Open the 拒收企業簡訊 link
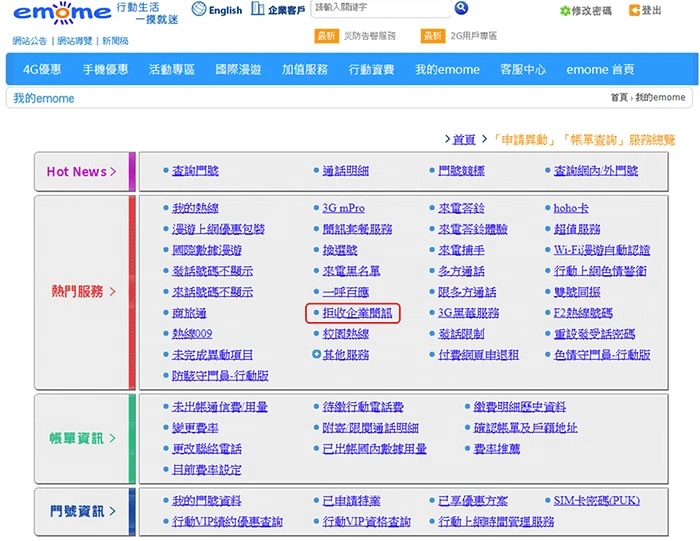Screen dimensions: 700x541 357,313
